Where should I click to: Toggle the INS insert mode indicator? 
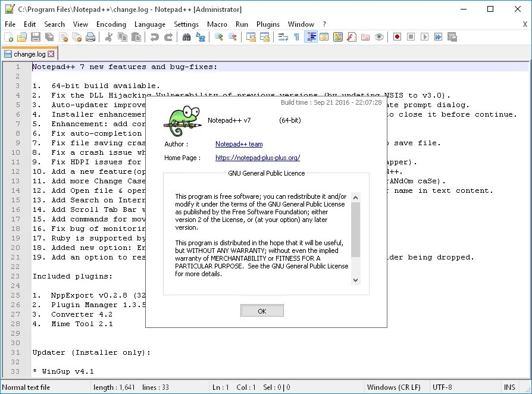point(509,387)
